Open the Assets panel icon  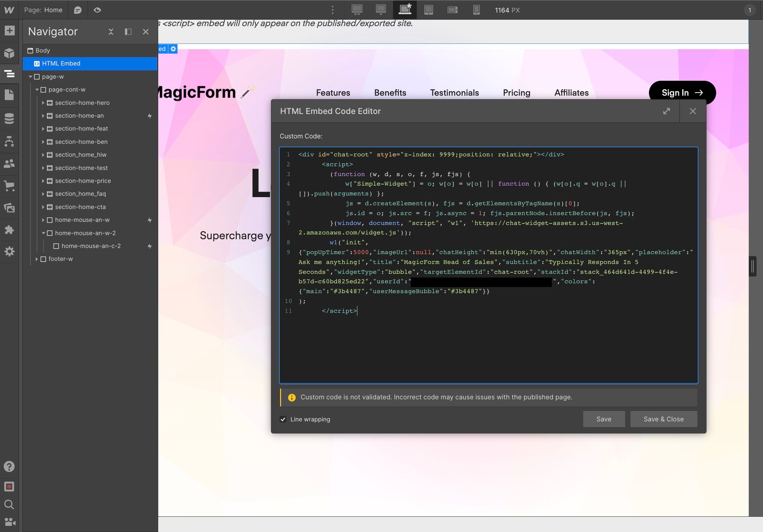pos(9,208)
